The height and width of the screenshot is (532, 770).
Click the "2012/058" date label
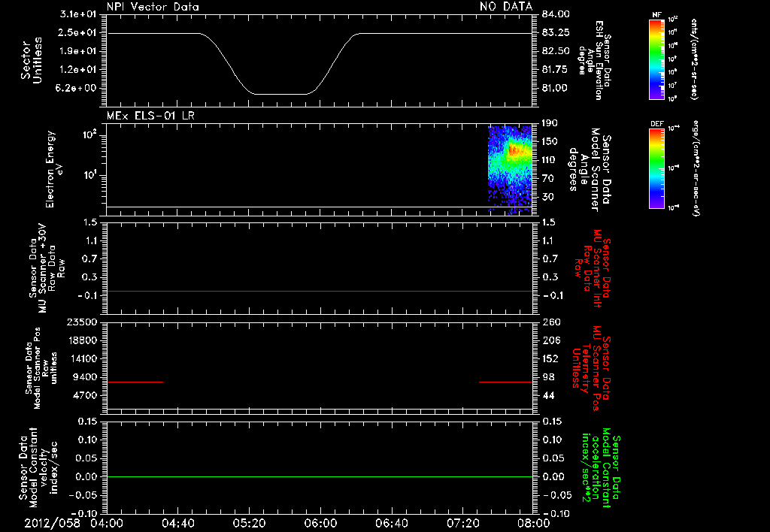(x=52, y=523)
